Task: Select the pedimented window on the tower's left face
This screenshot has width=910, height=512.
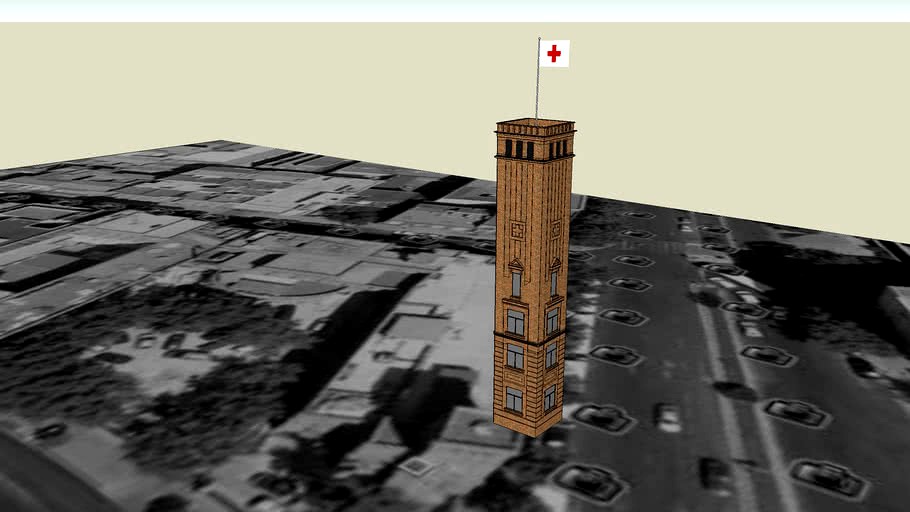Action: click(x=516, y=279)
